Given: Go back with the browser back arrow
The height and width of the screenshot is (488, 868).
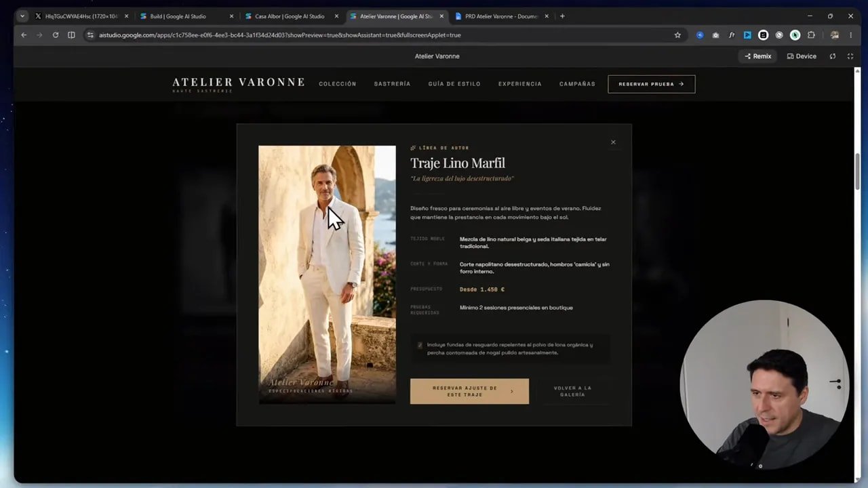Looking at the screenshot, I should pyautogui.click(x=24, y=35).
